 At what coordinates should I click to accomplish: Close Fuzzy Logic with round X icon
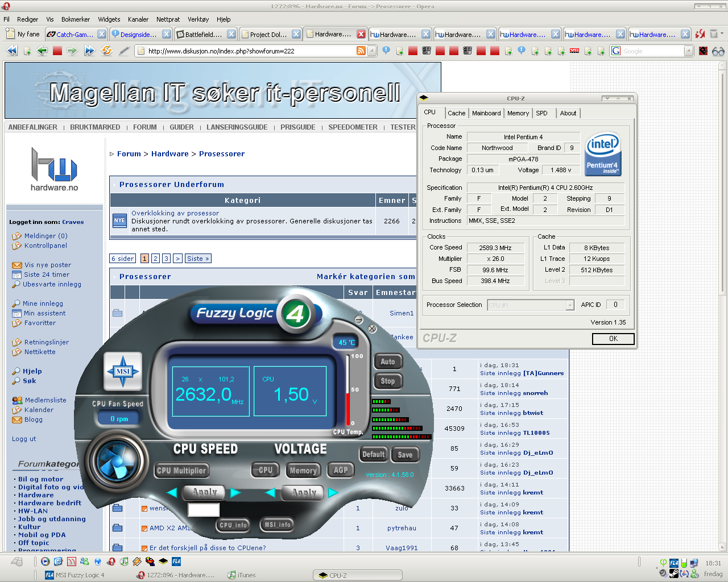[x=373, y=329]
